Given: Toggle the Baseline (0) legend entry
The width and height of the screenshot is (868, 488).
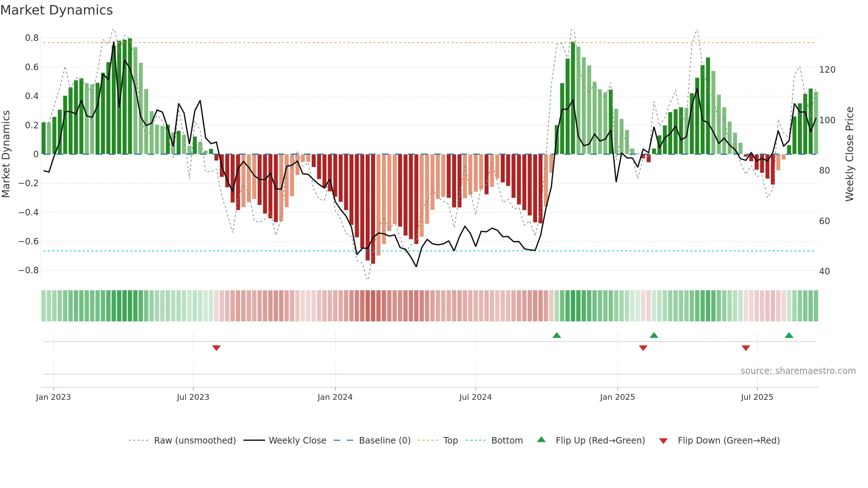Looking at the screenshot, I should (x=372, y=440).
